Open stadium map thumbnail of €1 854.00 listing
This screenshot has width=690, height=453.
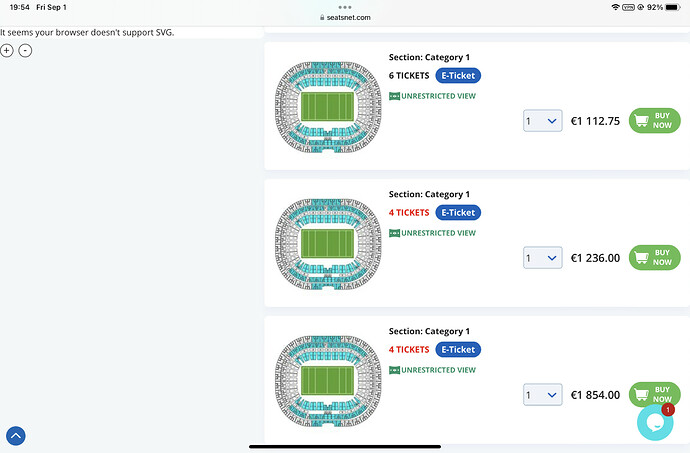(328, 381)
